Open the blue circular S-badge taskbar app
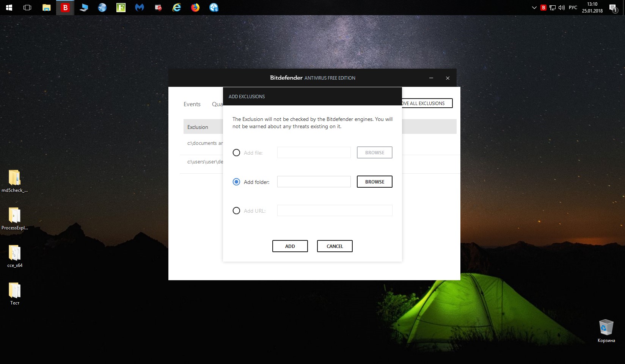This screenshot has height=364, width=625. pos(214,8)
